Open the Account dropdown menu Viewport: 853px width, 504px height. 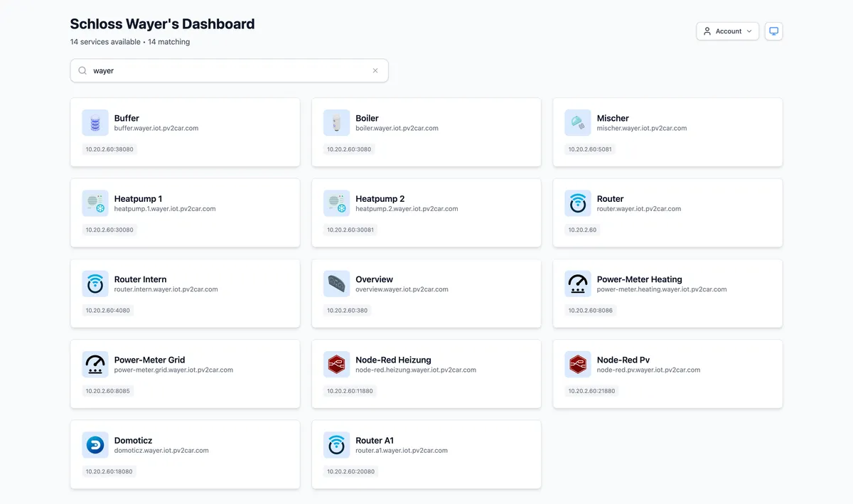(x=728, y=31)
